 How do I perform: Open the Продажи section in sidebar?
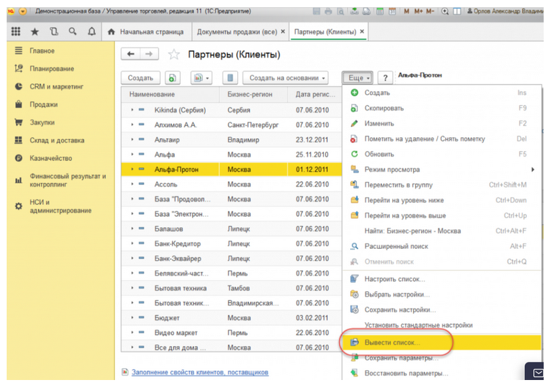tap(43, 104)
